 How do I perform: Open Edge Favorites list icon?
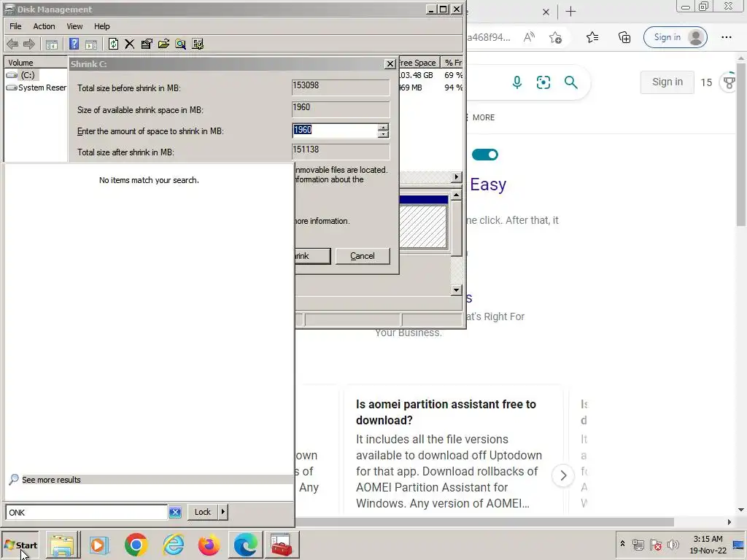(x=592, y=37)
